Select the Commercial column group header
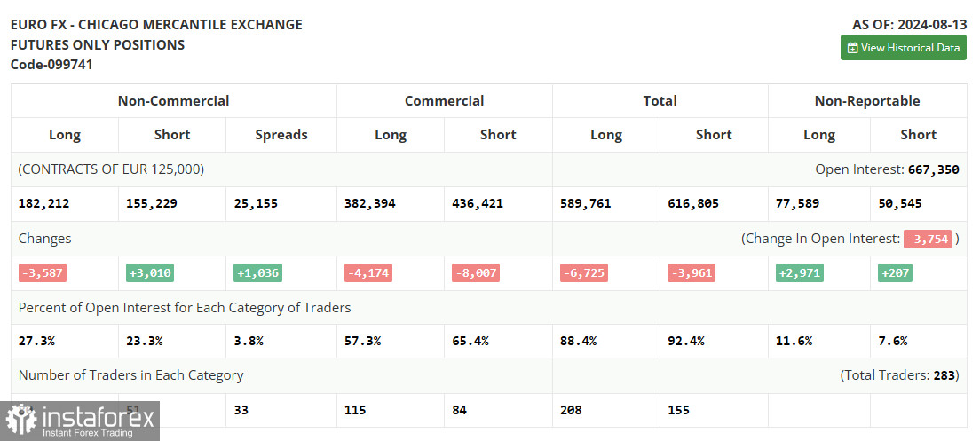This screenshot has width=980, height=441. [x=444, y=101]
